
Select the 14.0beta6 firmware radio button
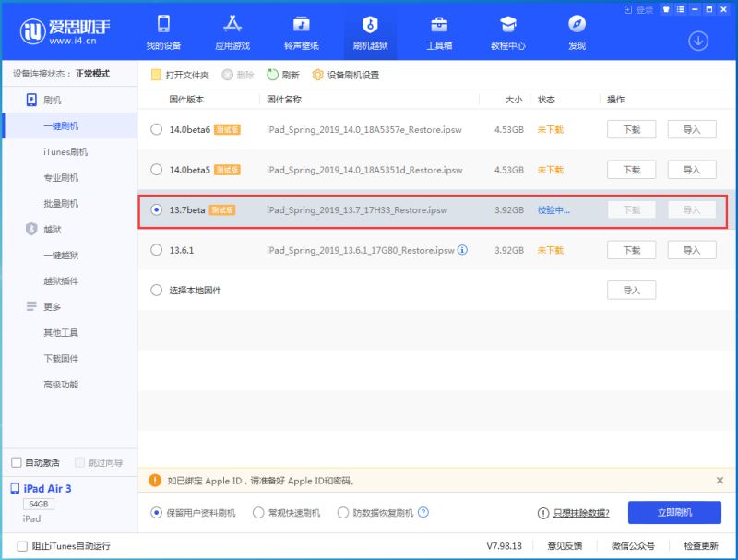coord(156,129)
